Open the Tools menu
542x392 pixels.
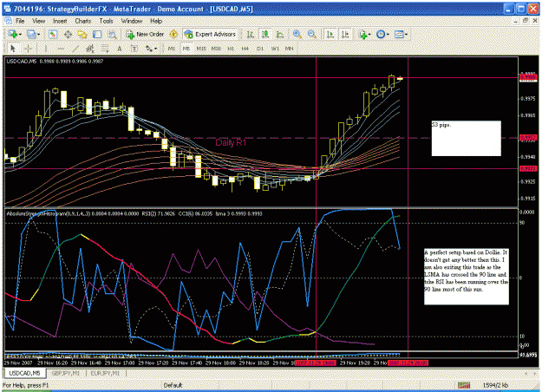pos(106,21)
